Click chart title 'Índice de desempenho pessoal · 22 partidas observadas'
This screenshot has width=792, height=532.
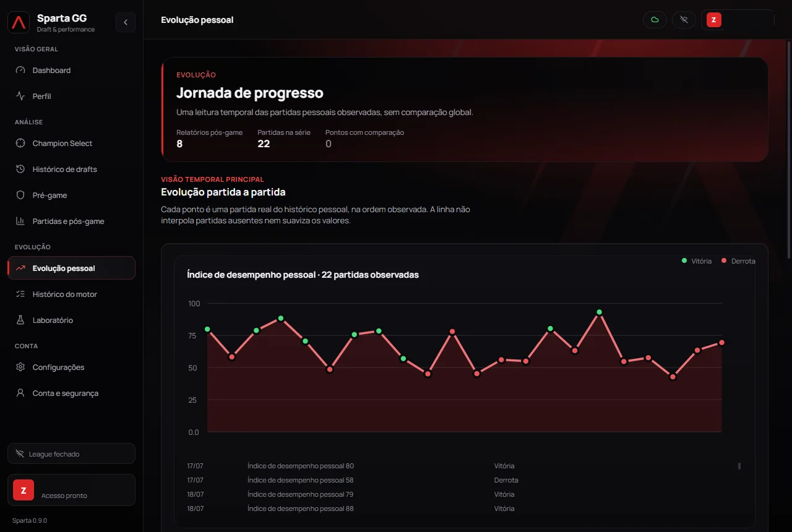click(x=303, y=275)
